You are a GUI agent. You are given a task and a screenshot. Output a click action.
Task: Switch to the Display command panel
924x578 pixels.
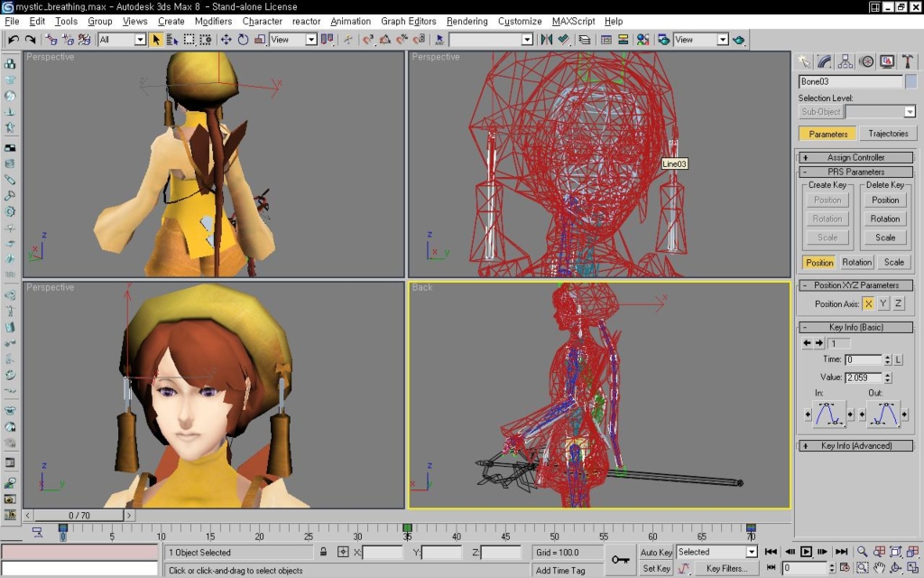coord(887,61)
